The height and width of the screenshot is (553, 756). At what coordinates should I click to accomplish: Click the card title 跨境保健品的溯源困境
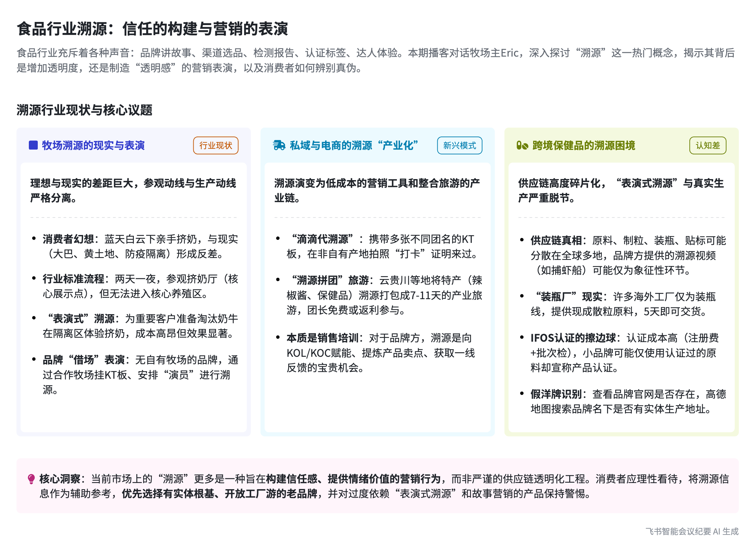584,145
